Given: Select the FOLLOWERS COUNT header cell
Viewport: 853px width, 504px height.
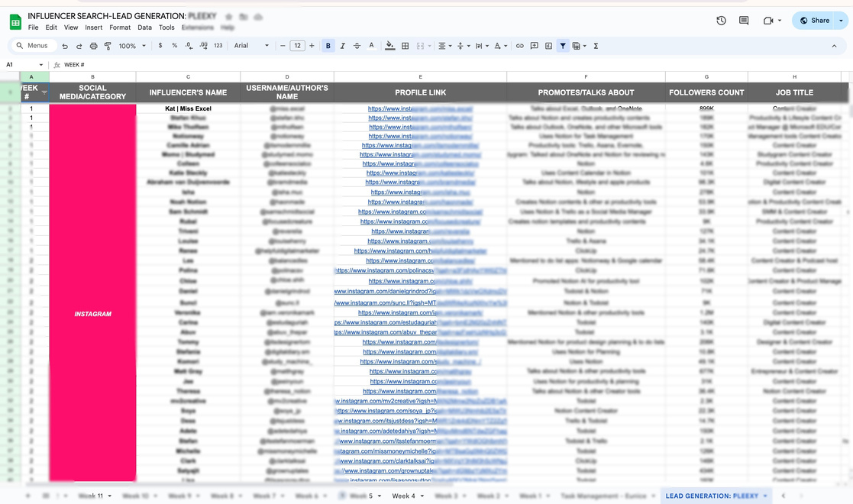Looking at the screenshot, I should click(x=706, y=92).
